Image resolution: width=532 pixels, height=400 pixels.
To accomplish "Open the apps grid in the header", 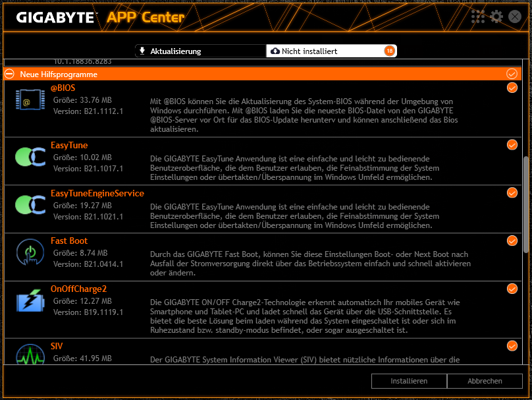I will [478, 16].
